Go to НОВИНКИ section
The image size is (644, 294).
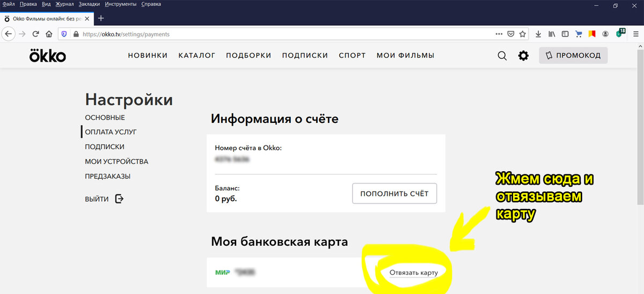pos(148,55)
